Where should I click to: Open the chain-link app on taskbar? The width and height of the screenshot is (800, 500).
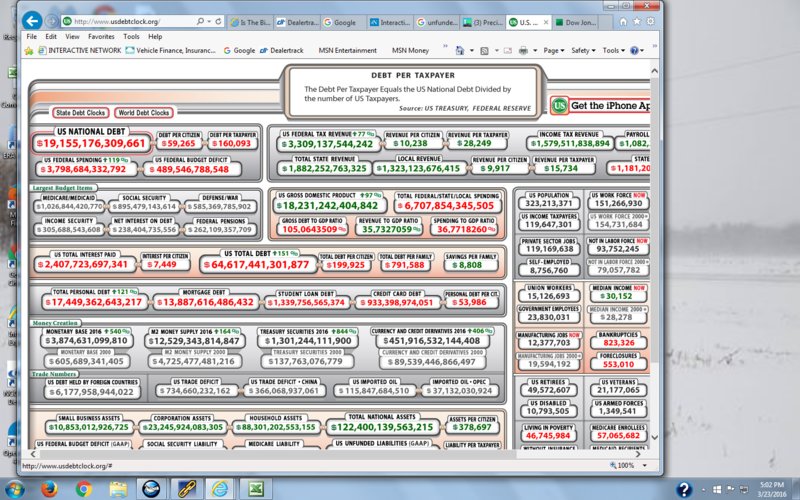tap(186, 489)
